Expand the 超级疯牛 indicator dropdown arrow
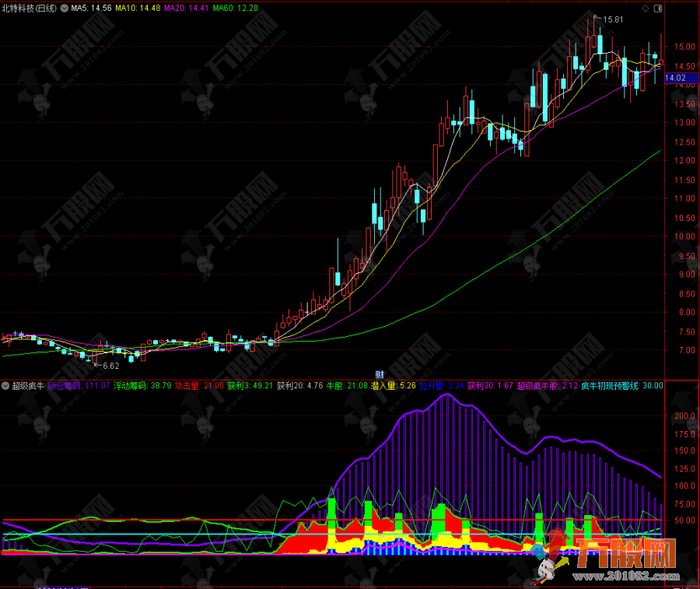The width and height of the screenshot is (700, 589). pos(5,386)
